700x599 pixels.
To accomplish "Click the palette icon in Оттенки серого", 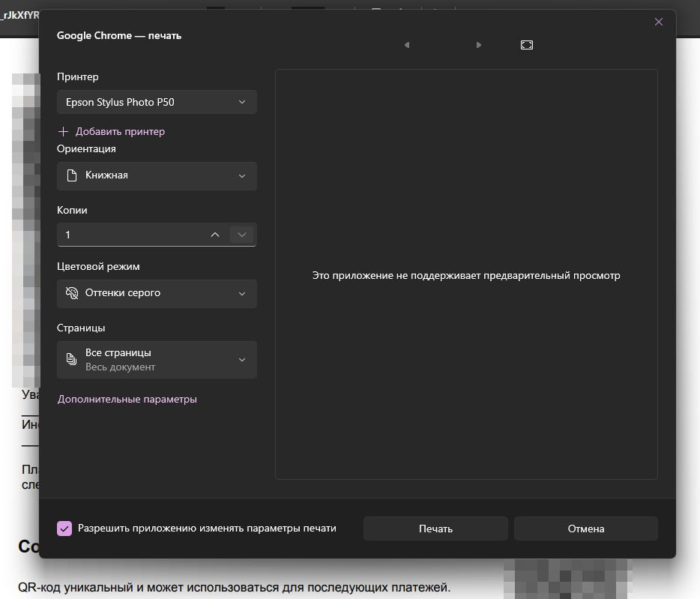I will [72, 292].
